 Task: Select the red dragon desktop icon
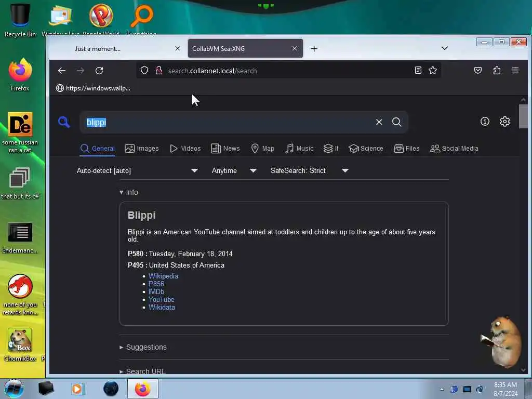click(x=20, y=295)
